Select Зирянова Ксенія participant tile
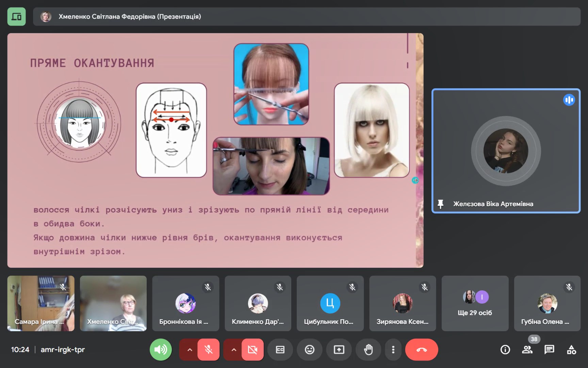Image resolution: width=588 pixels, height=368 pixels. pos(403,303)
